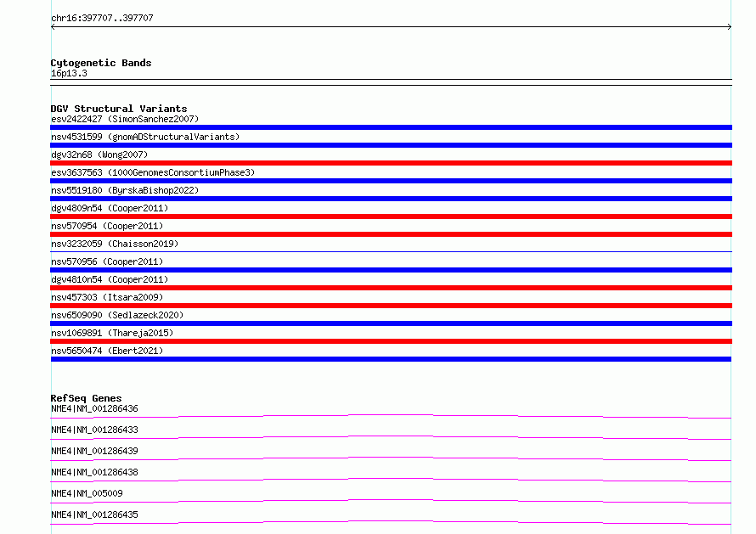
Task: Click magenta gene line under NME4|NM_001286435
Action: 391,522
